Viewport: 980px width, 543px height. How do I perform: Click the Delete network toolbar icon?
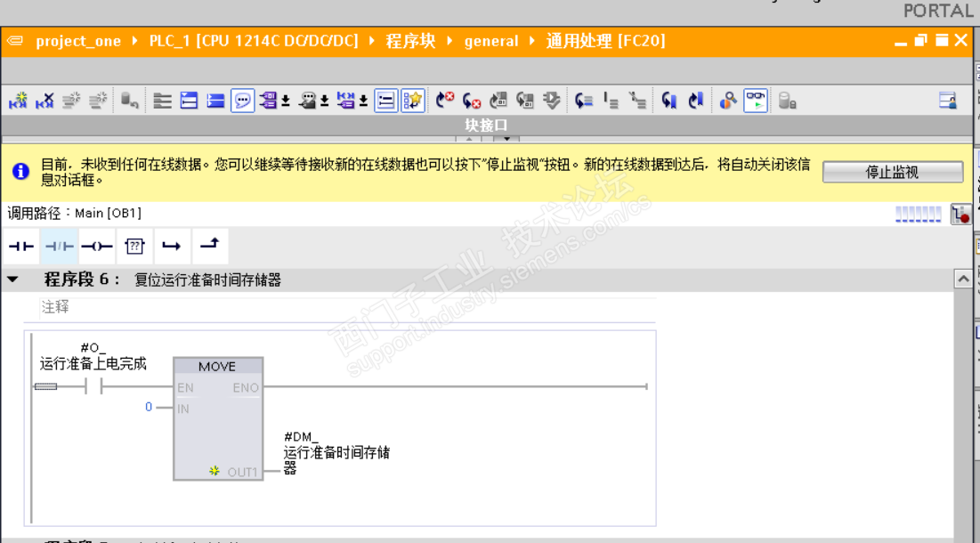point(45,101)
